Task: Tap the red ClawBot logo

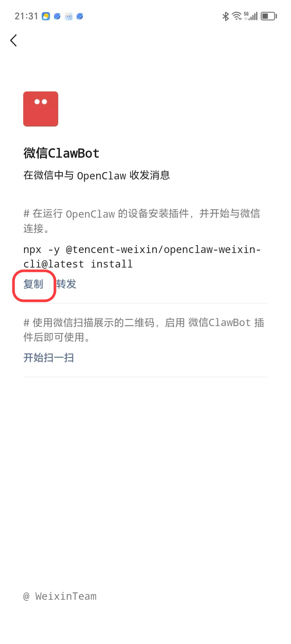Action: pos(41,109)
